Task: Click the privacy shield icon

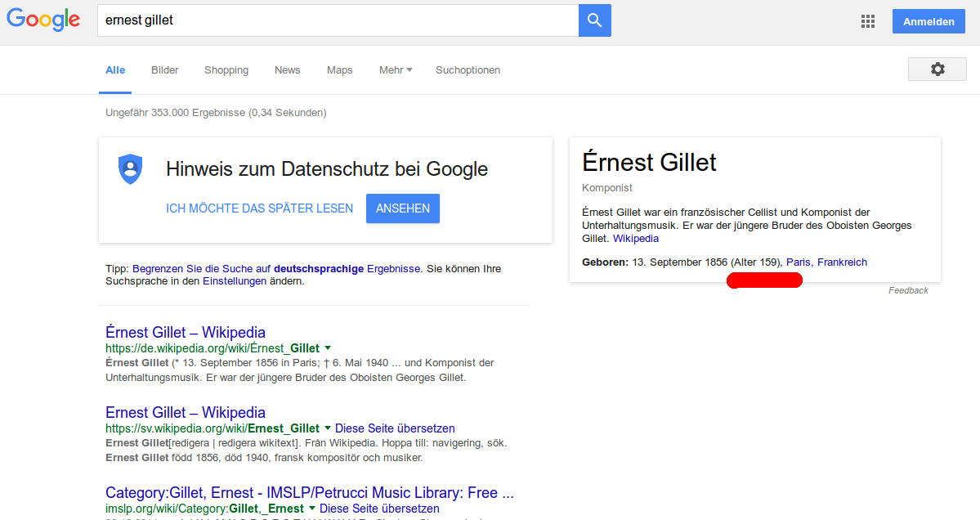Action: [131, 168]
